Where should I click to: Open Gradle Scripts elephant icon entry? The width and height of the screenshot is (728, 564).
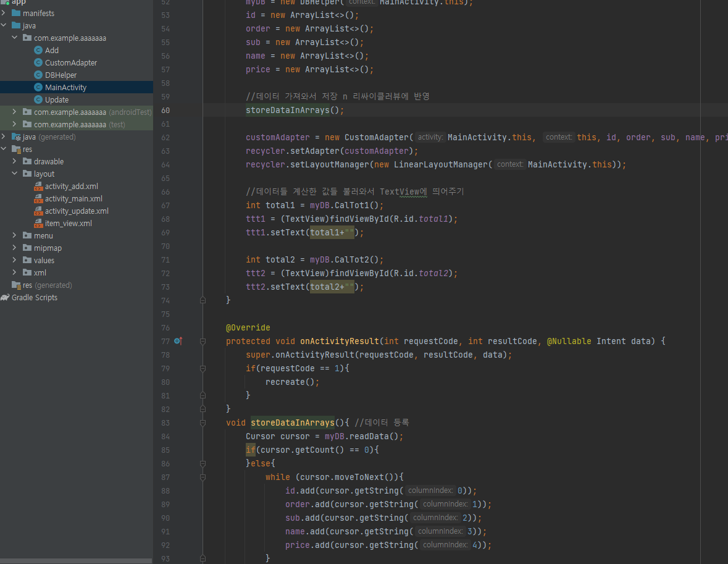5,297
